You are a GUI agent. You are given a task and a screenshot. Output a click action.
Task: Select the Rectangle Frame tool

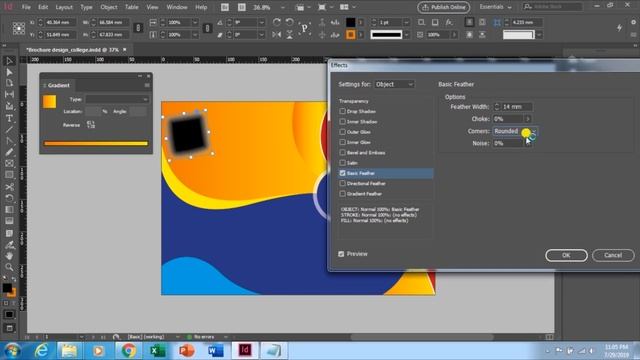pyautogui.click(x=9, y=164)
